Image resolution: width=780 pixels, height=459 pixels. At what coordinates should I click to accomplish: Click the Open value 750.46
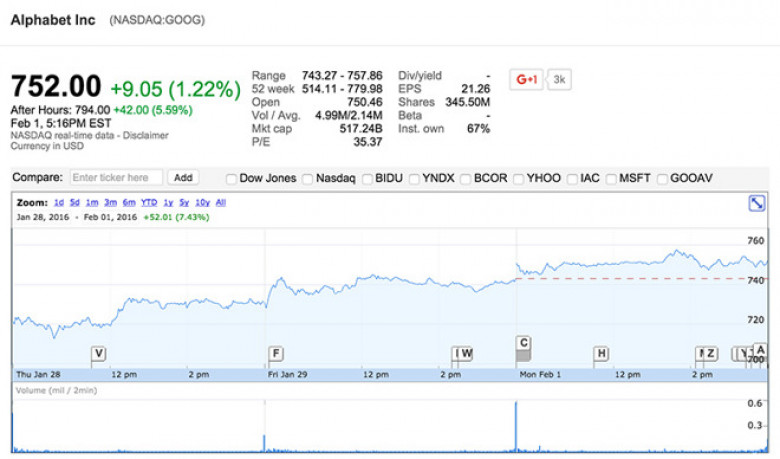(365, 102)
